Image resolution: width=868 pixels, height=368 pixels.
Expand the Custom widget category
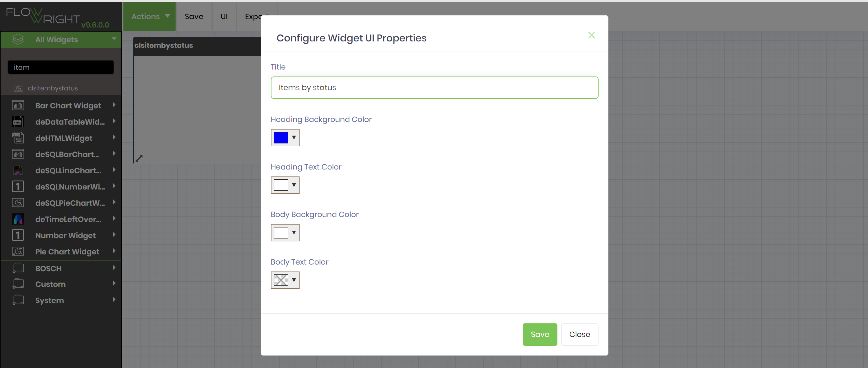tap(114, 283)
